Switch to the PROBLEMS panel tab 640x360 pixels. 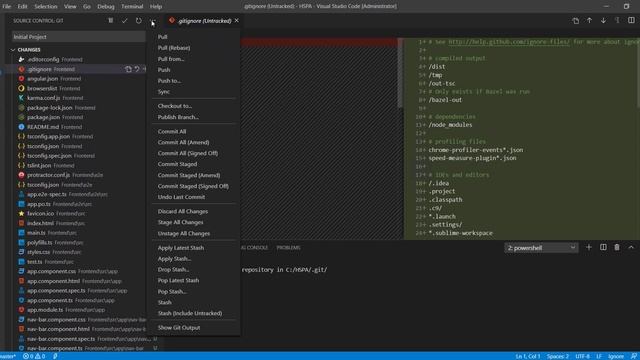288,248
